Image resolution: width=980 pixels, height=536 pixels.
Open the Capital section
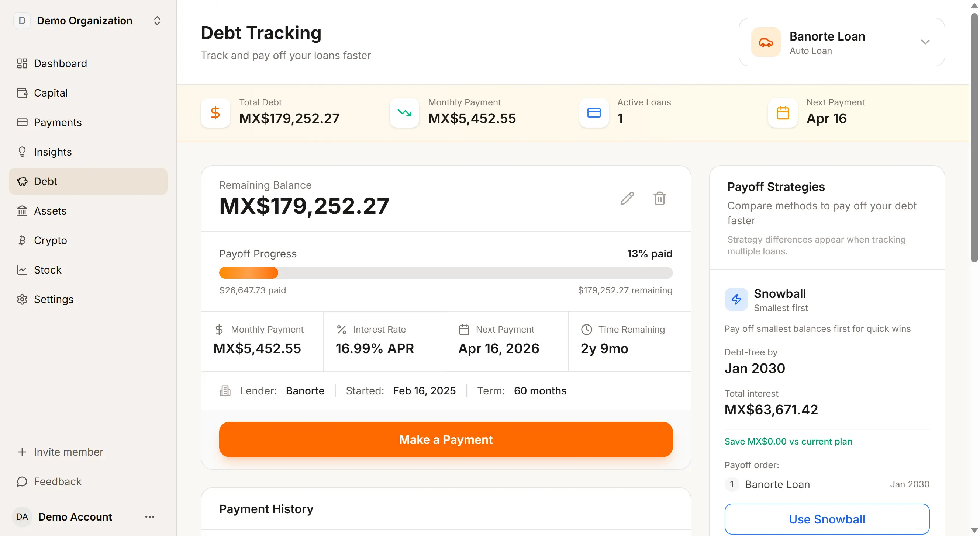[88, 93]
